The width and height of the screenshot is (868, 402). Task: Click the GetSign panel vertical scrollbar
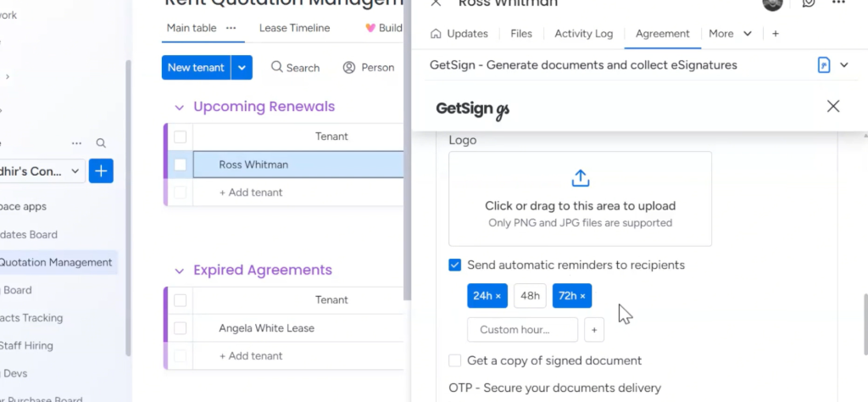[x=865, y=325]
